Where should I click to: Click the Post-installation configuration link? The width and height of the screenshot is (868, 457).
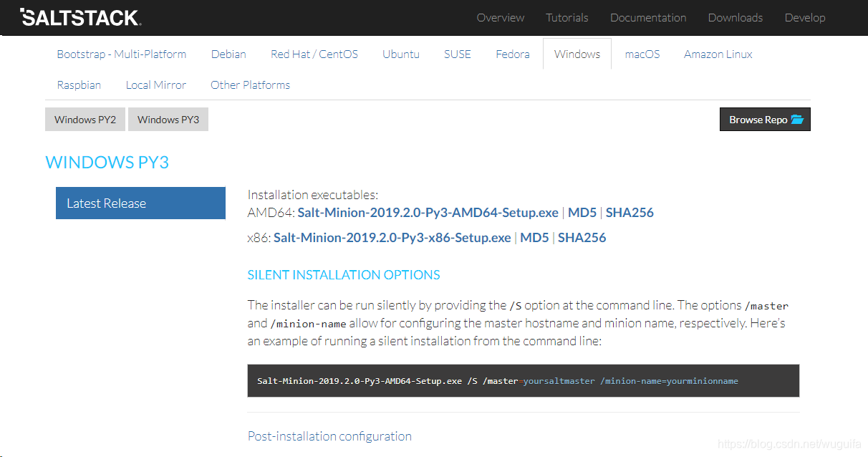coord(329,436)
